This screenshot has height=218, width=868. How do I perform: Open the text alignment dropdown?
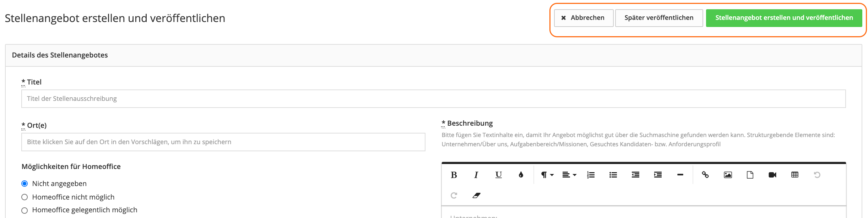tap(569, 175)
